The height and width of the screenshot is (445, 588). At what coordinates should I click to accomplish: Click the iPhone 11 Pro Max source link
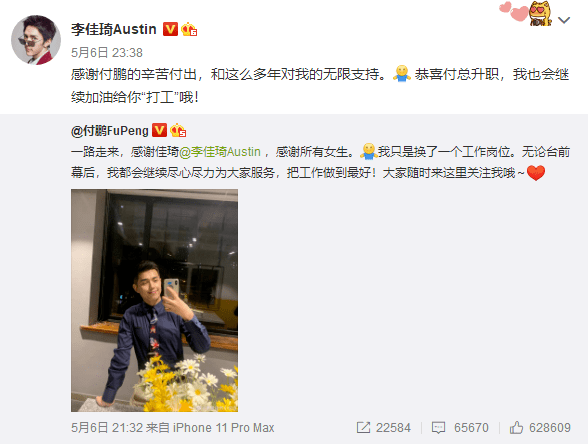[x=224, y=427]
